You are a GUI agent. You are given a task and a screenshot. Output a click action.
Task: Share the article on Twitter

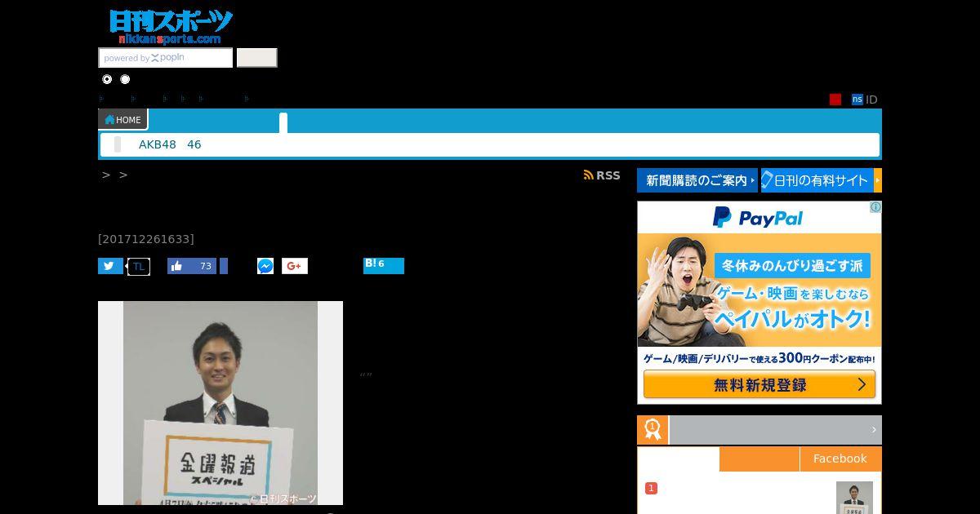point(110,266)
